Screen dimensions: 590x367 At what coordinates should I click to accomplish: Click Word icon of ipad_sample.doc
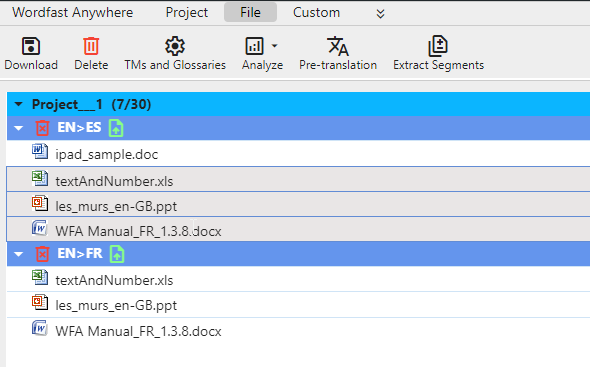(40, 152)
